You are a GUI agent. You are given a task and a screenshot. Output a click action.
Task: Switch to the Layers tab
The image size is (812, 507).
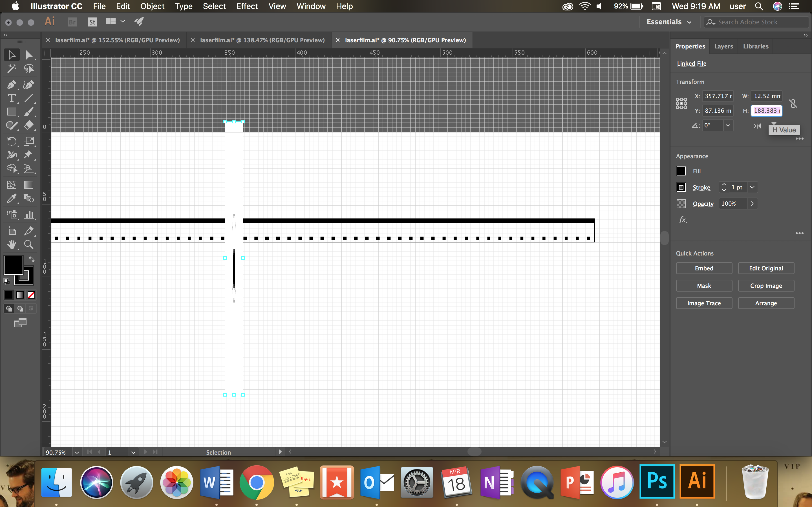point(724,46)
